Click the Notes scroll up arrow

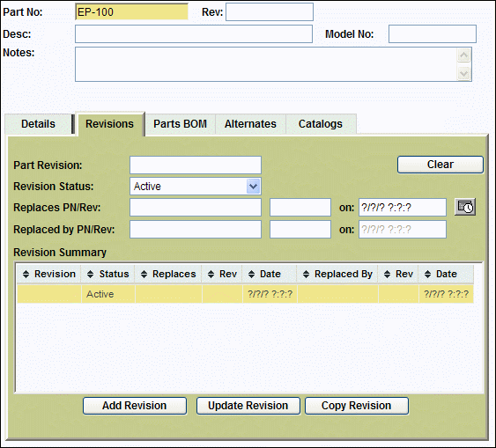pos(464,55)
